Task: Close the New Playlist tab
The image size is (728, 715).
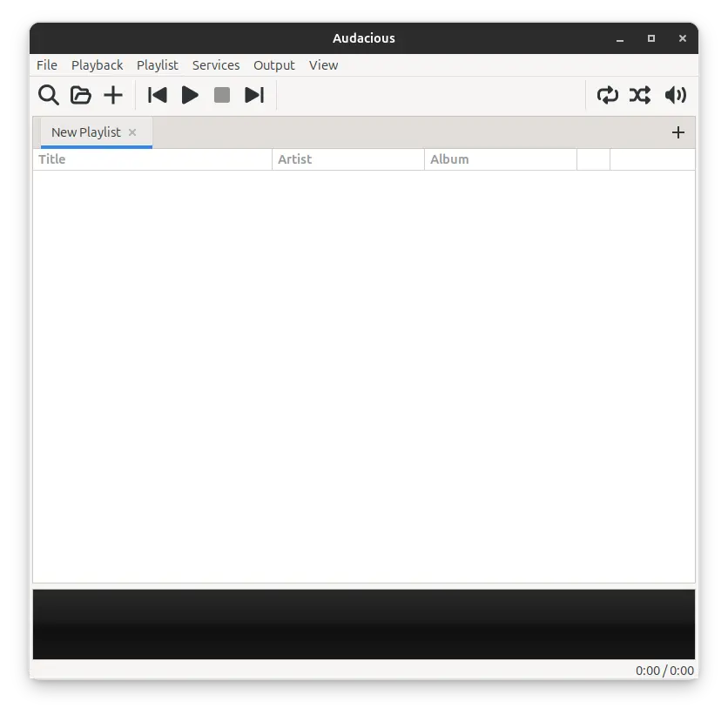Action: click(x=132, y=132)
